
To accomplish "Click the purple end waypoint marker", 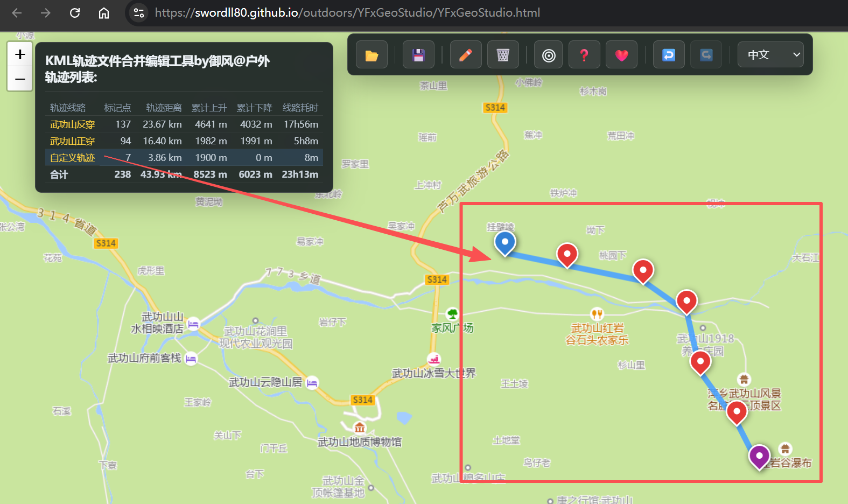I will pyautogui.click(x=759, y=457).
